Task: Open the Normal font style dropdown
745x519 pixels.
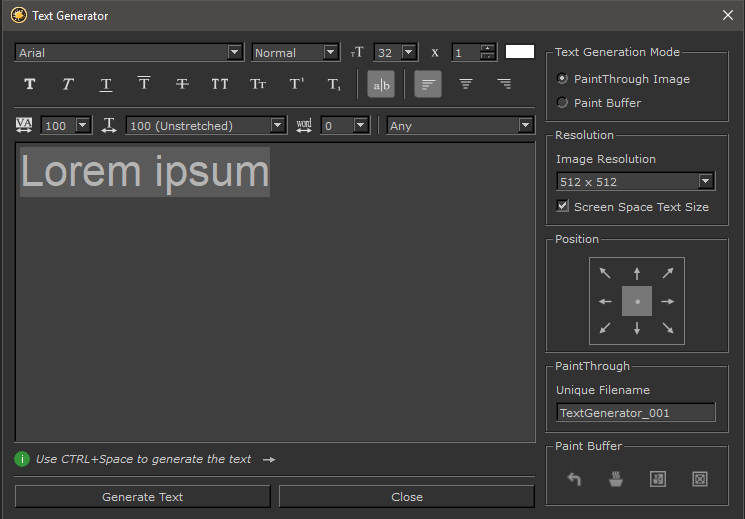Action: point(331,52)
